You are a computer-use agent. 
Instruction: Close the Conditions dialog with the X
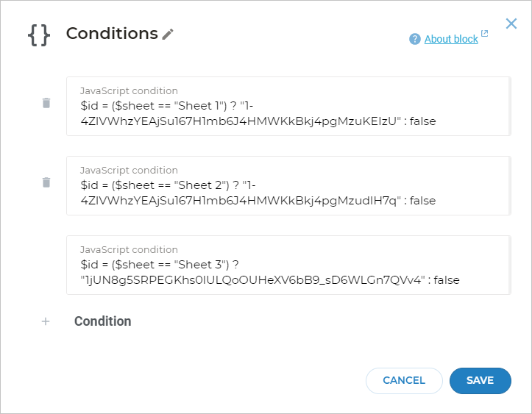(x=511, y=24)
